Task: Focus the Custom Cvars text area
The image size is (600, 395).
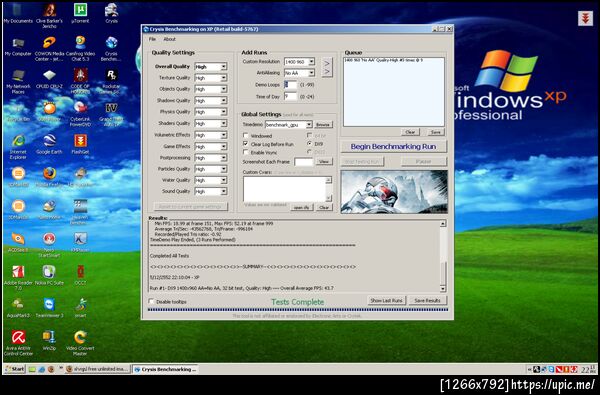Action: click(284, 189)
